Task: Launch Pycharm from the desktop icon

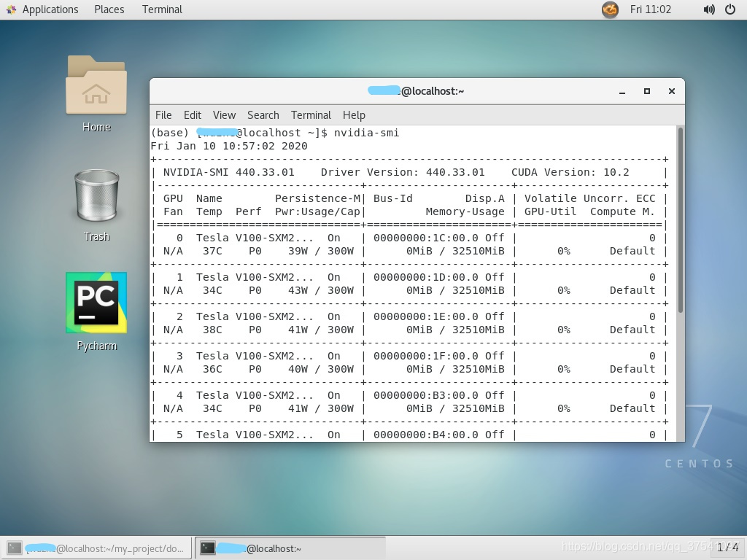Action: (96, 303)
